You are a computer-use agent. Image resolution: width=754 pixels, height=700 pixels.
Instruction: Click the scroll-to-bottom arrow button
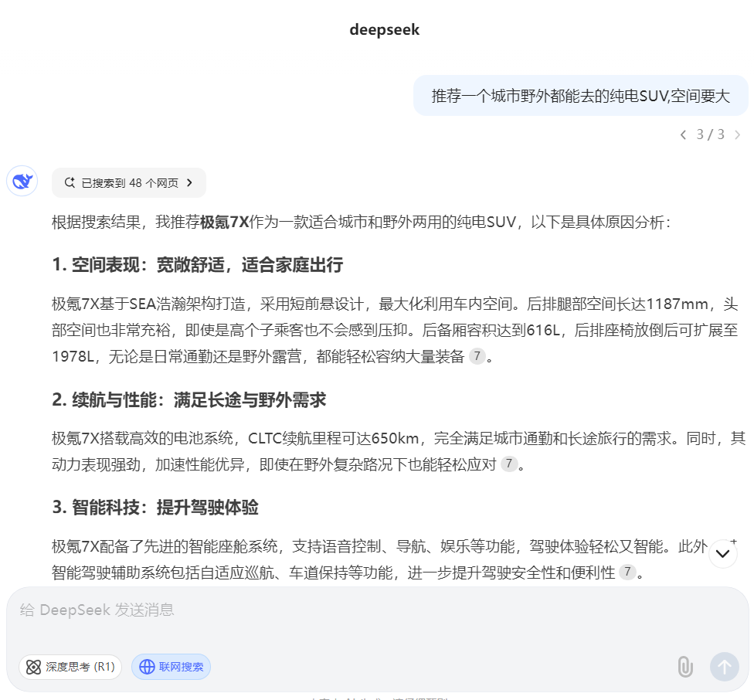[x=723, y=554]
